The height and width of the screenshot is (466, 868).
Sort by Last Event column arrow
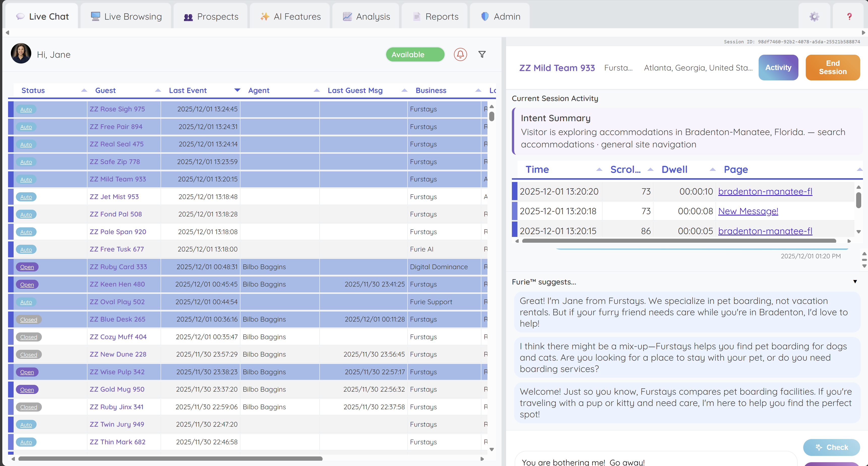237,90
